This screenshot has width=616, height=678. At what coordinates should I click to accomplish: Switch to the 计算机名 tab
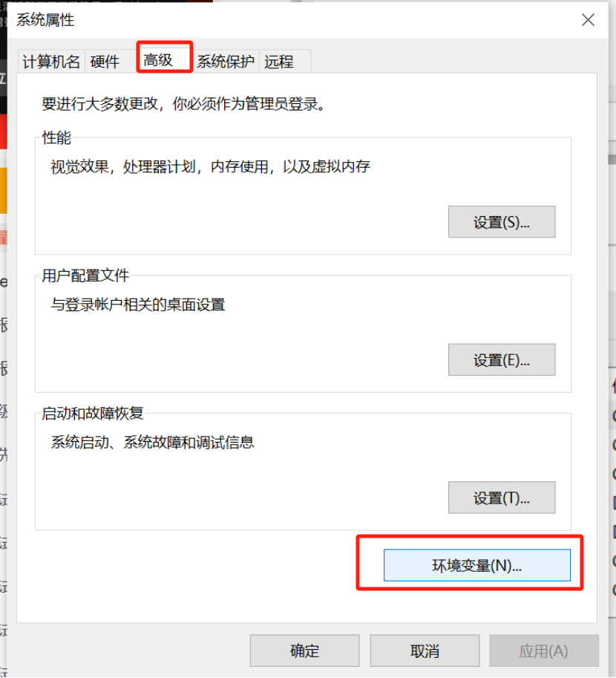[x=50, y=62]
